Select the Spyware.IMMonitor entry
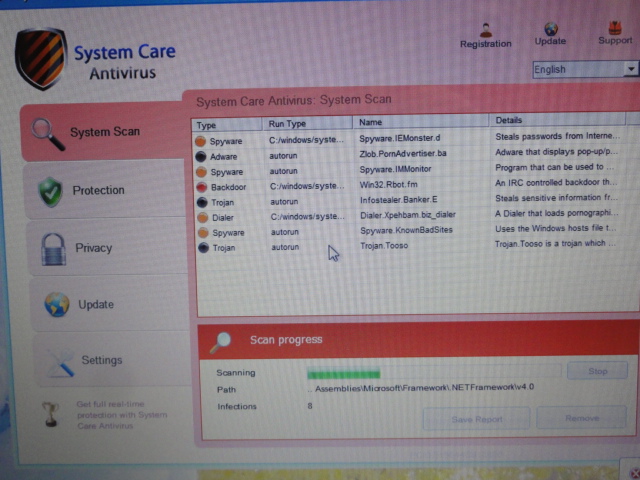640x480 pixels. (395, 169)
